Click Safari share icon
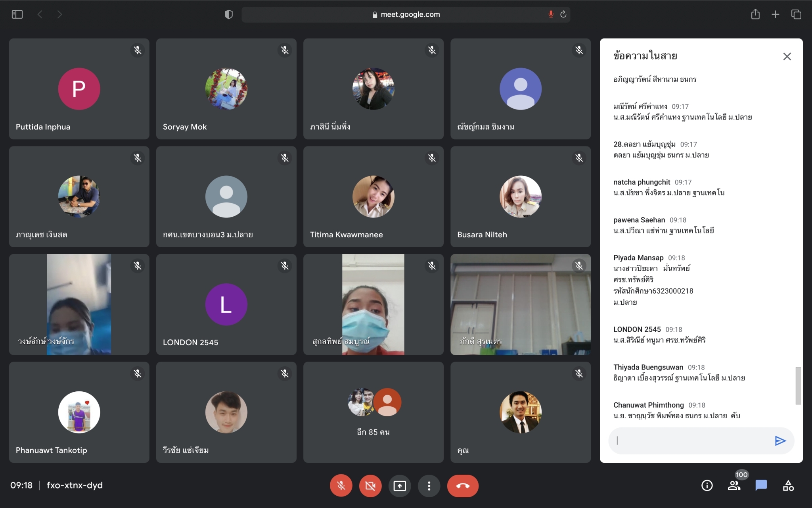Viewport: 812px width, 508px height. coord(755,15)
